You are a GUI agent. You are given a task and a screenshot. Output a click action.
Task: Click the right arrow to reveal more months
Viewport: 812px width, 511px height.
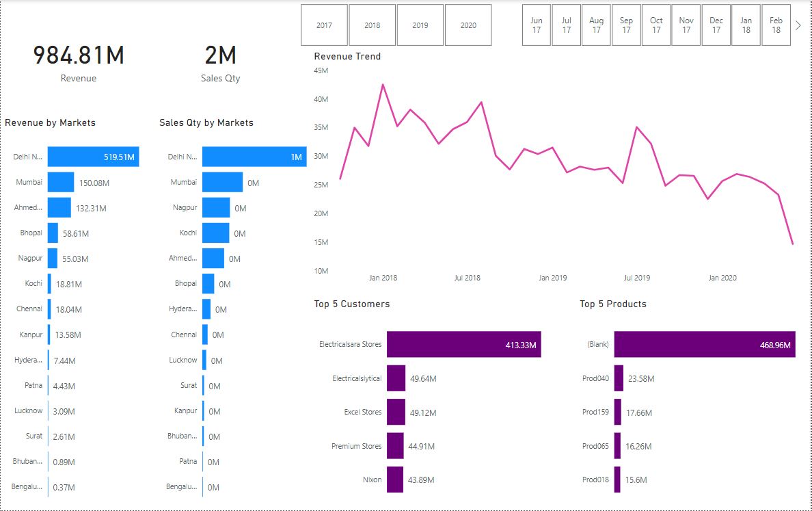(x=798, y=25)
